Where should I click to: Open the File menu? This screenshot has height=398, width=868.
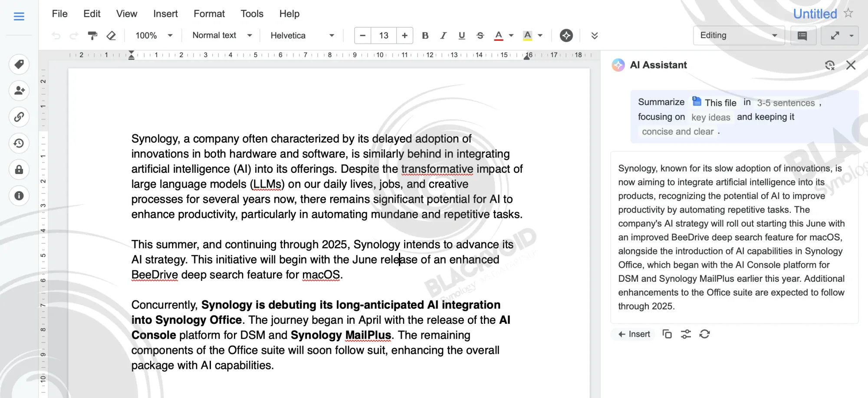(60, 14)
